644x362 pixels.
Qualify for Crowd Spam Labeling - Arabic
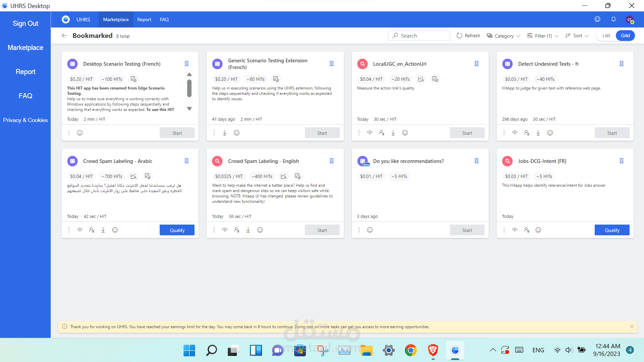(177, 230)
